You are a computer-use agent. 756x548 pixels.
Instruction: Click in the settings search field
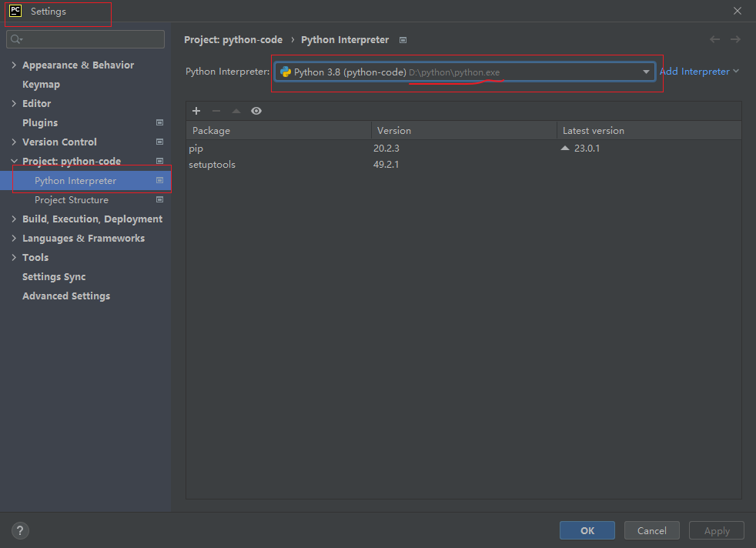pyautogui.click(x=85, y=39)
